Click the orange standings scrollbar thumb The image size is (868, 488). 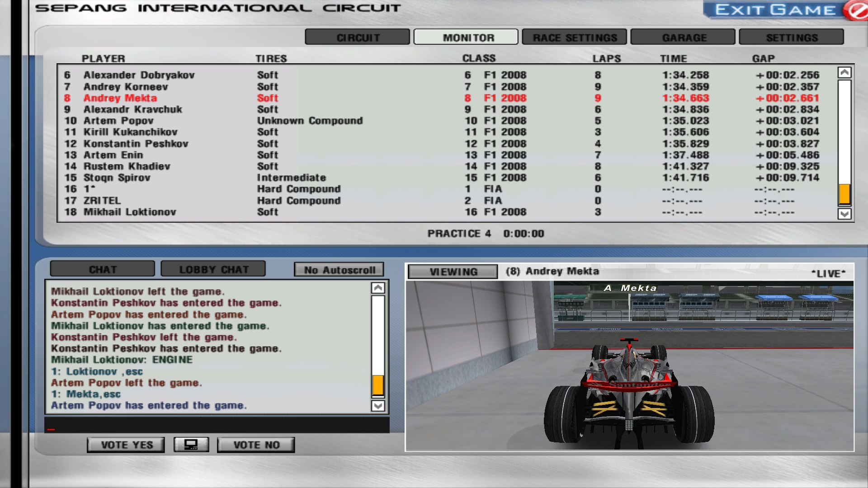click(844, 194)
